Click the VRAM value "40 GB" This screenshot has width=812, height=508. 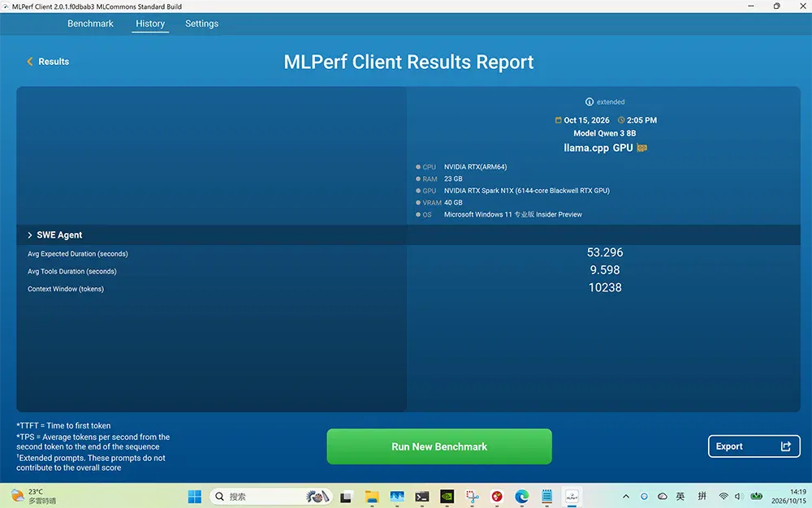(x=453, y=203)
